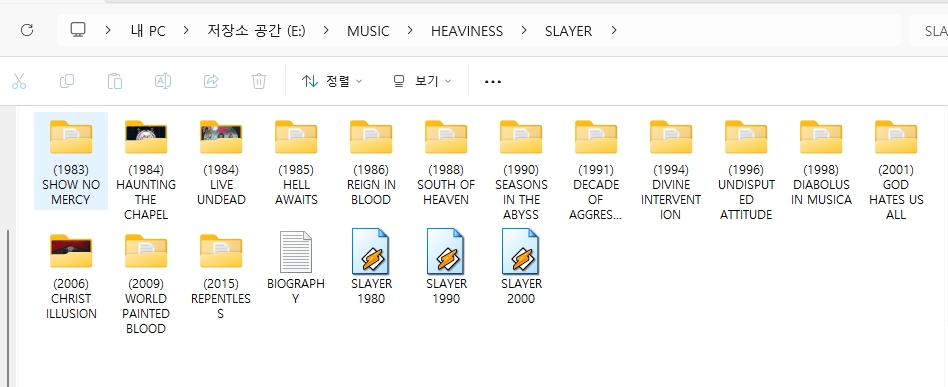Click the "BIOGRAPHY" file name
This screenshot has width=948, height=387.
point(296,291)
